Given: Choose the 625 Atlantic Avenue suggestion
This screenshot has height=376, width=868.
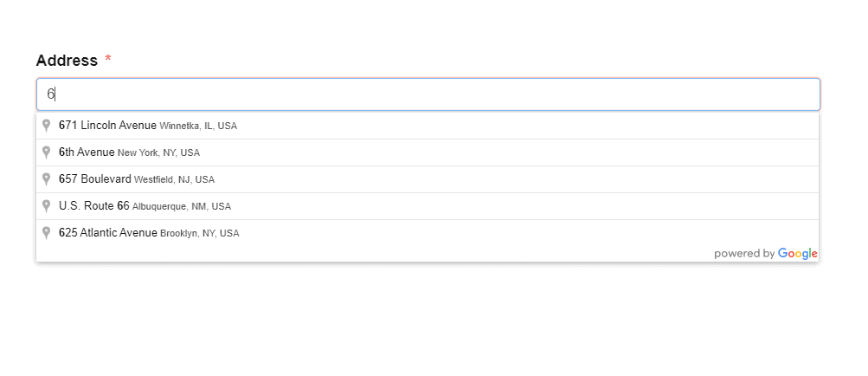Looking at the screenshot, I should point(108,233).
